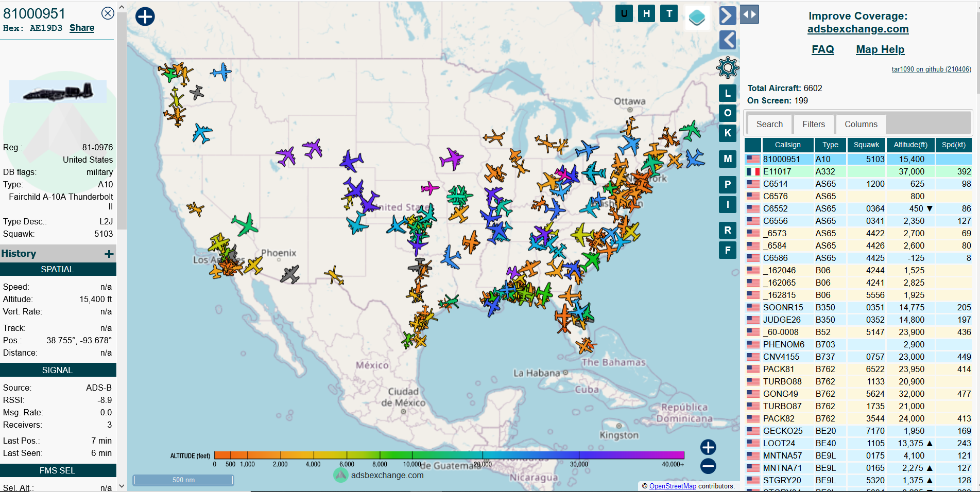The width and height of the screenshot is (980, 492).
Task: Select the E11017 aircraft row
Action: [x=859, y=171]
